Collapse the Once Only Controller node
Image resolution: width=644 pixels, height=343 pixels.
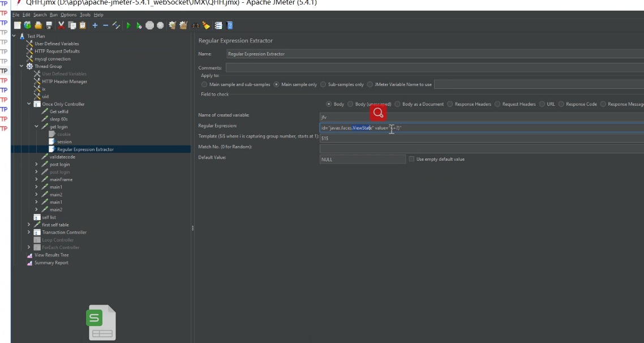click(29, 104)
